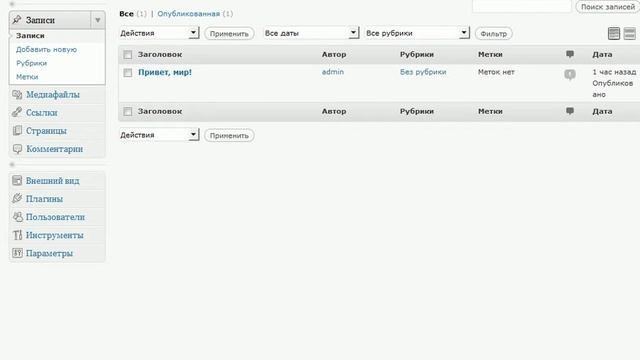Click the Фильтр button
Screen dimensions: 640x360
(x=493, y=33)
